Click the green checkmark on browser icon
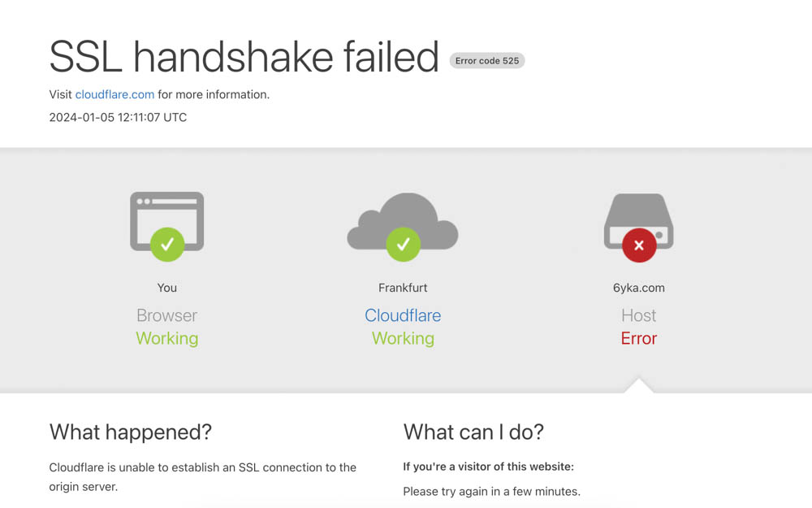This screenshot has width=812, height=508. (167, 244)
